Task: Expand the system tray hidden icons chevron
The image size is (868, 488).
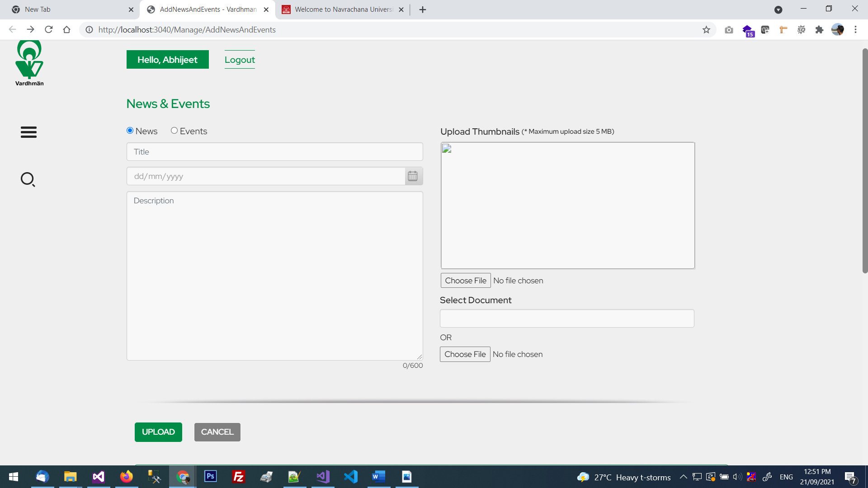Action: pyautogui.click(x=684, y=477)
